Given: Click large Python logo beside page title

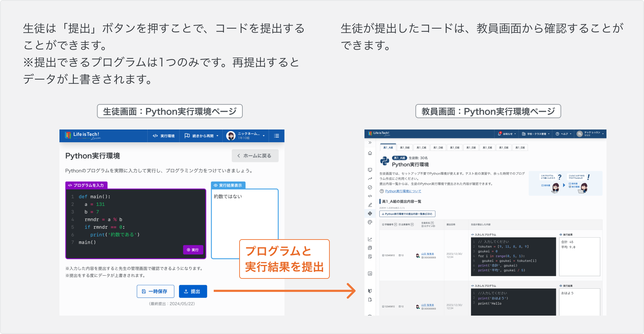Looking at the screenshot, I should 385,161.
